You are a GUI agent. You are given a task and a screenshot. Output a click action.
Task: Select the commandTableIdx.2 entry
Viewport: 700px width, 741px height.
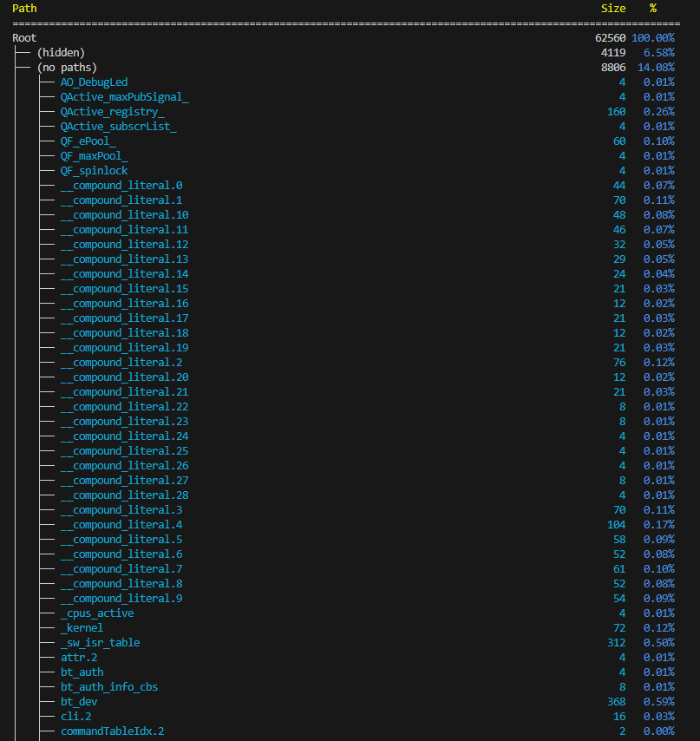[x=112, y=731]
